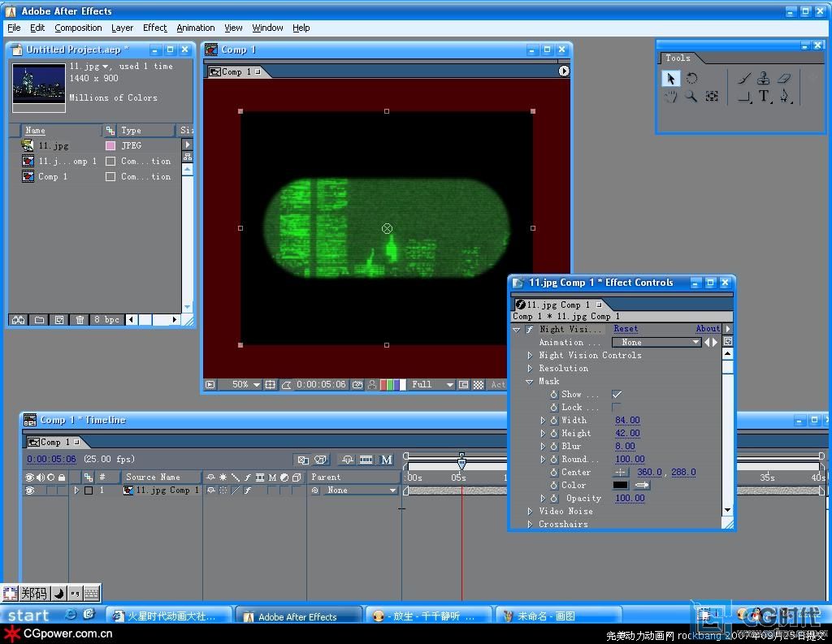Click the timeline current time indicator

pyautogui.click(x=461, y=461)
